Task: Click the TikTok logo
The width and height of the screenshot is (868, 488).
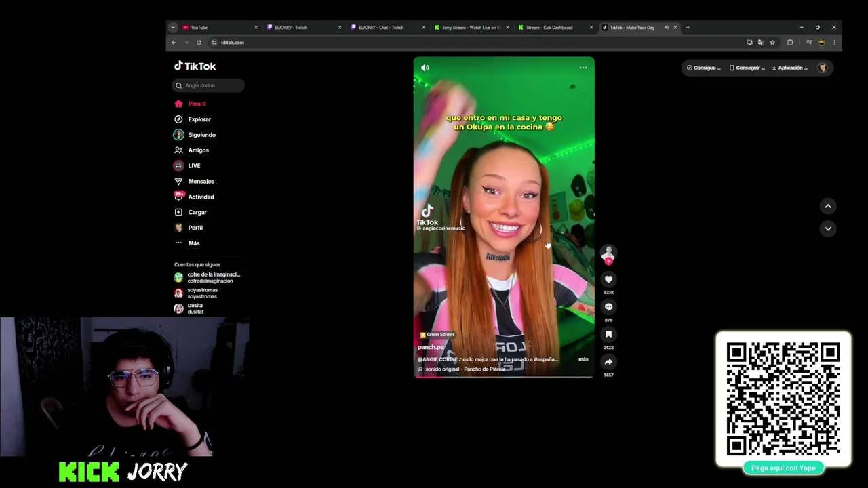Action: [x=195, y=66]
